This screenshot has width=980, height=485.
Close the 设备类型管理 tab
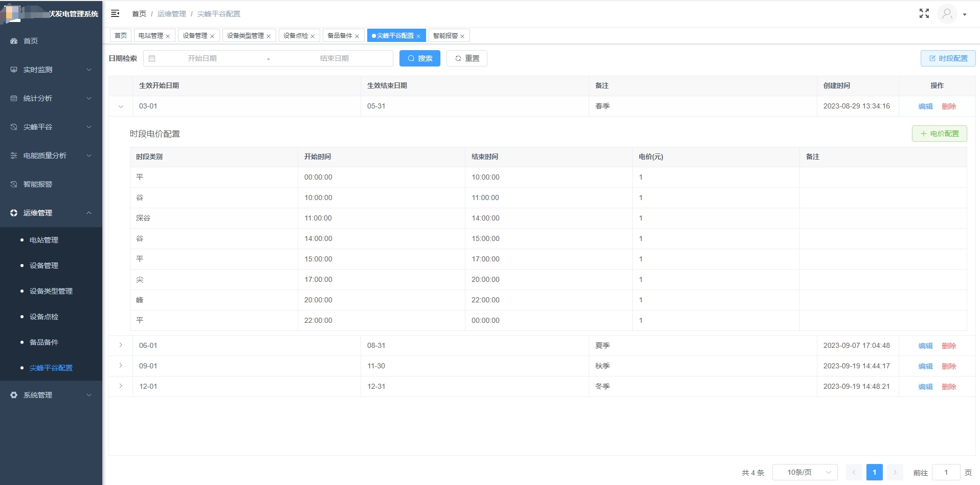pos(269,36)
